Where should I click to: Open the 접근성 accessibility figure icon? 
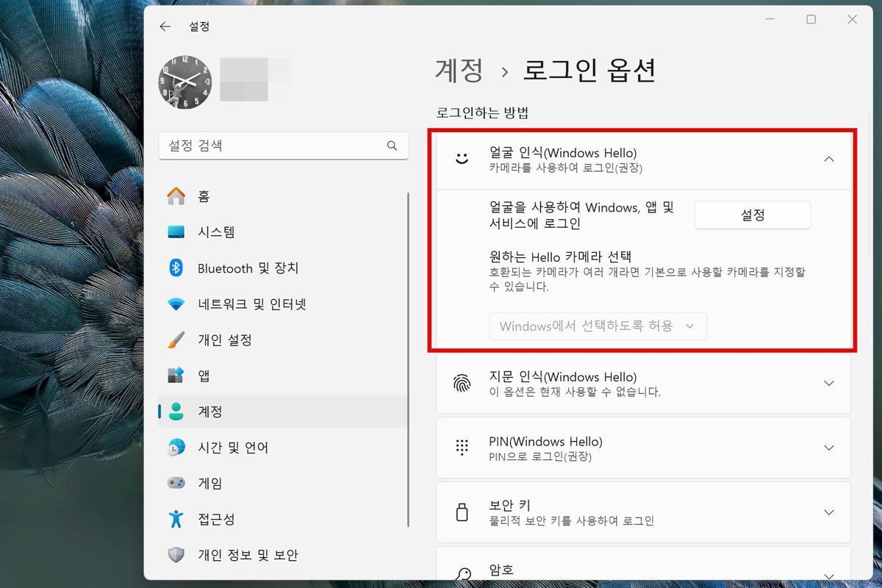[x=176, y=520]
